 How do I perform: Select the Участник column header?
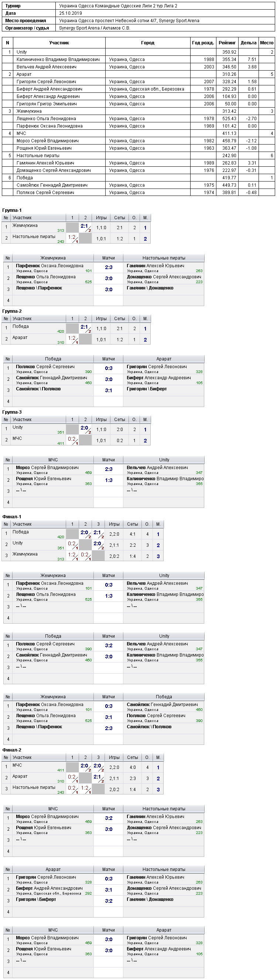coord(59,43)
